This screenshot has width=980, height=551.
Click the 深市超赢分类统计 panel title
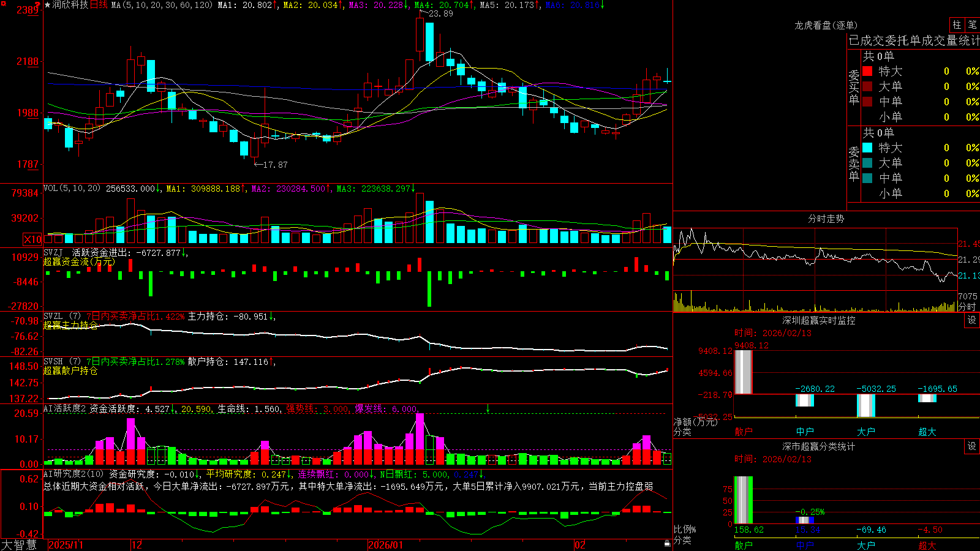coord(819,446)
